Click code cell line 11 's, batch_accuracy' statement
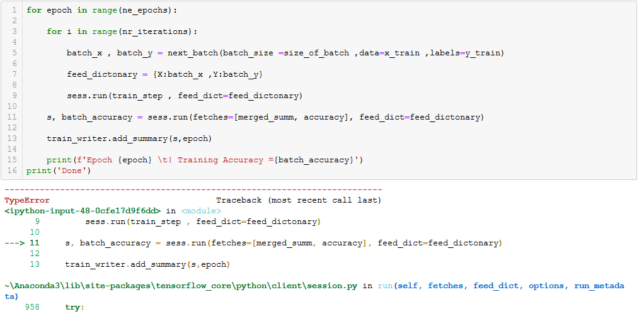Image resolution: width=644 pixels, height=314 pixels. (x=265, y=117)
